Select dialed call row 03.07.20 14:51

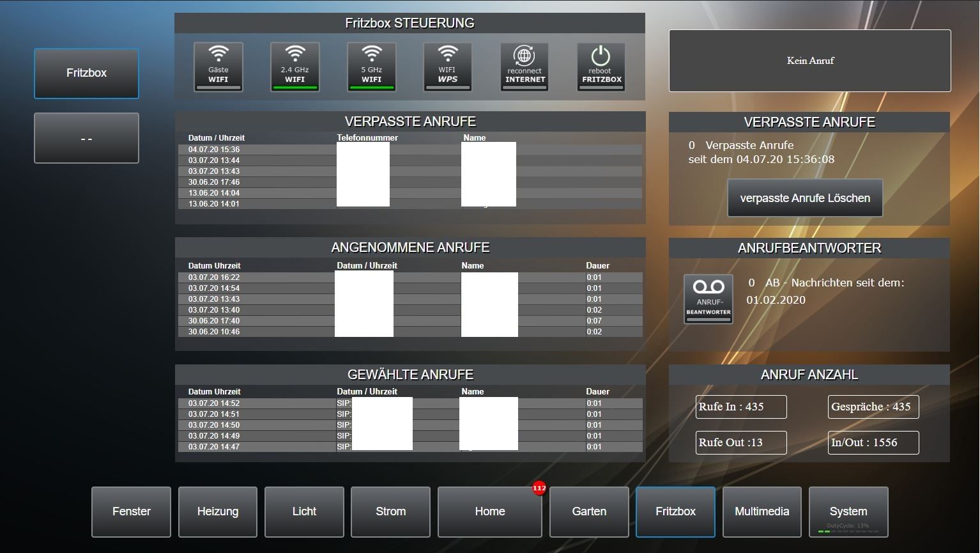(410, 414)
